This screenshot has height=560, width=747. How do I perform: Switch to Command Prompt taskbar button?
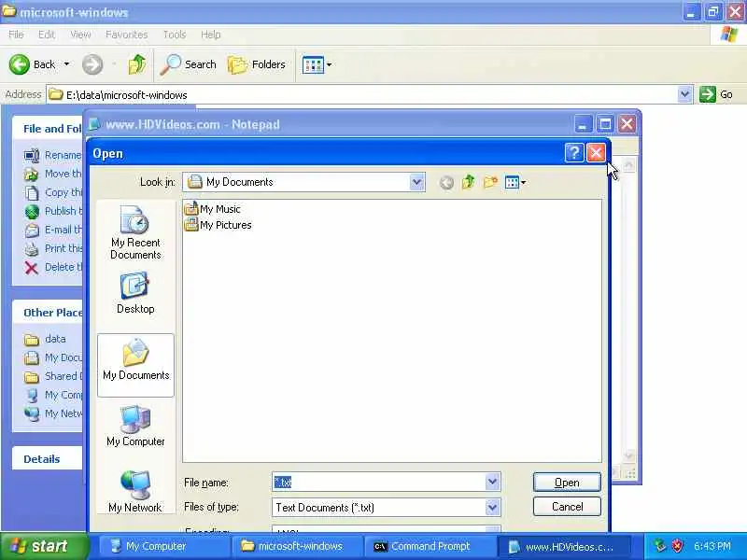[430, 546]
